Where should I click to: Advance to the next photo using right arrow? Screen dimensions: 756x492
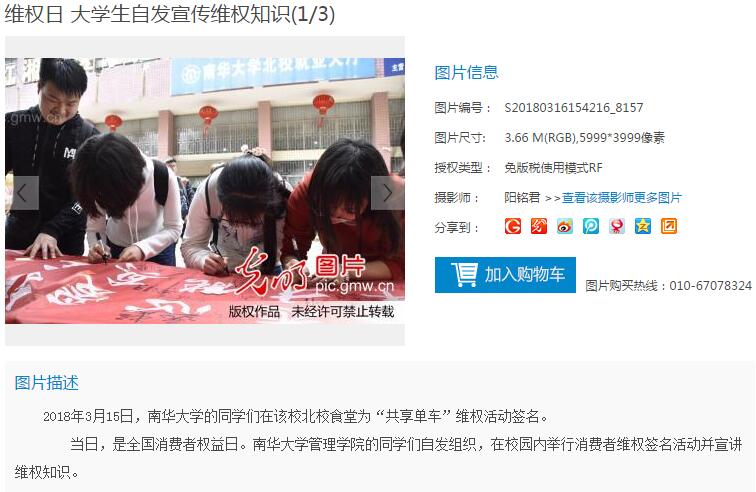(388, 193)
